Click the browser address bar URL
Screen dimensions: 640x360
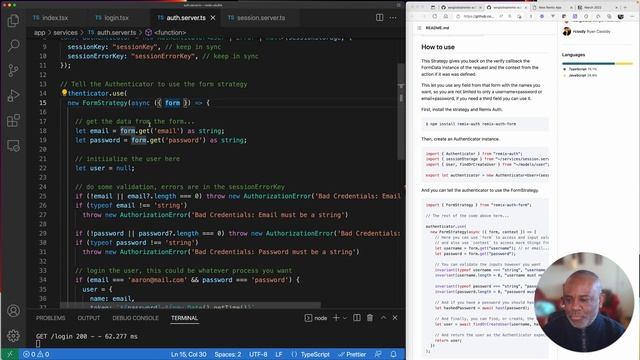coord(479,16)
